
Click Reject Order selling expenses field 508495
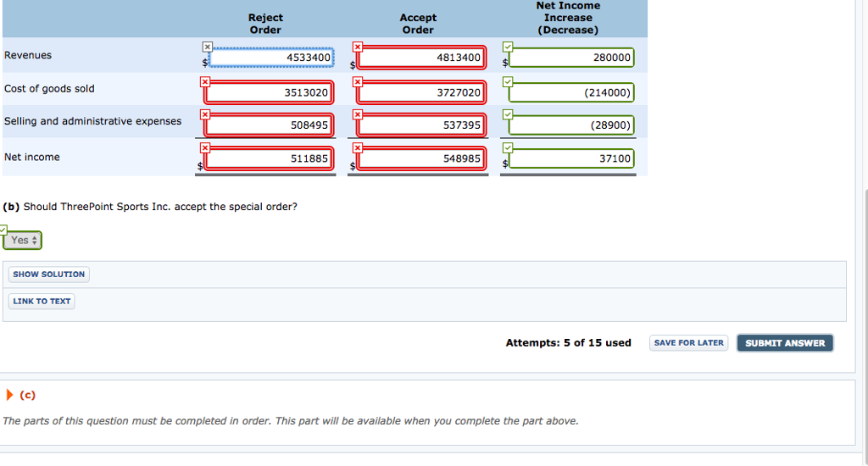click(x=270, y=125)
